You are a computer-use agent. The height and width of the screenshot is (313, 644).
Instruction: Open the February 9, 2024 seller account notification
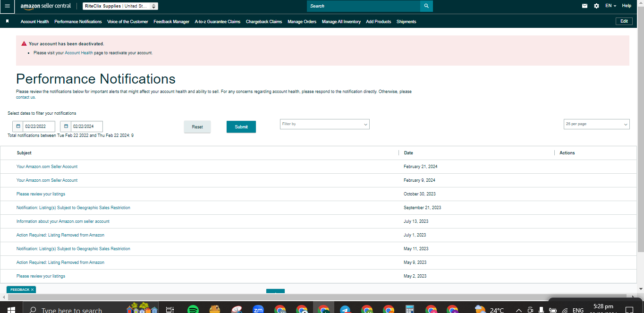tap(47, 180)
